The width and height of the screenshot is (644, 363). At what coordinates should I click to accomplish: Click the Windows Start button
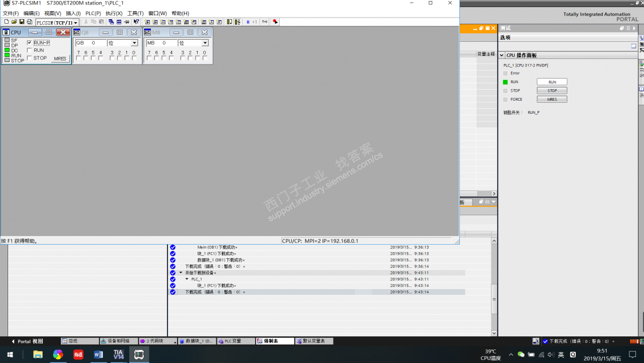(10, 354)
